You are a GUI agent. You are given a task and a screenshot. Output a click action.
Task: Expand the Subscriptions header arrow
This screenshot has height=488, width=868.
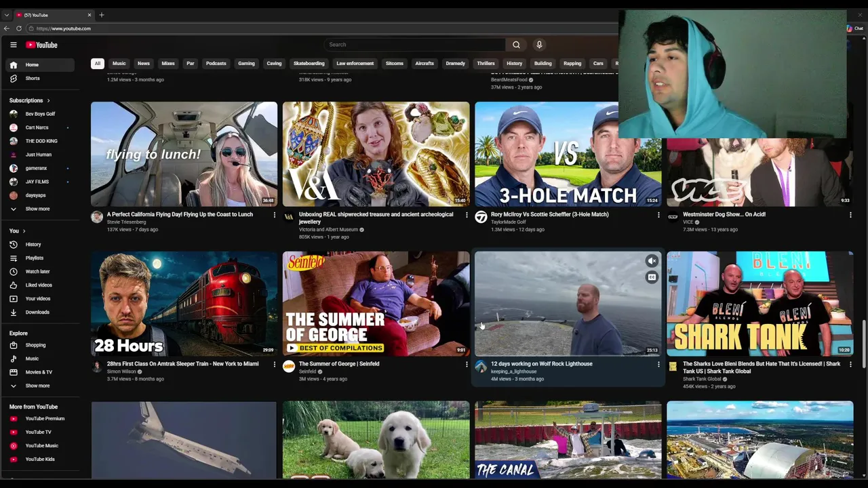[48, 101]
